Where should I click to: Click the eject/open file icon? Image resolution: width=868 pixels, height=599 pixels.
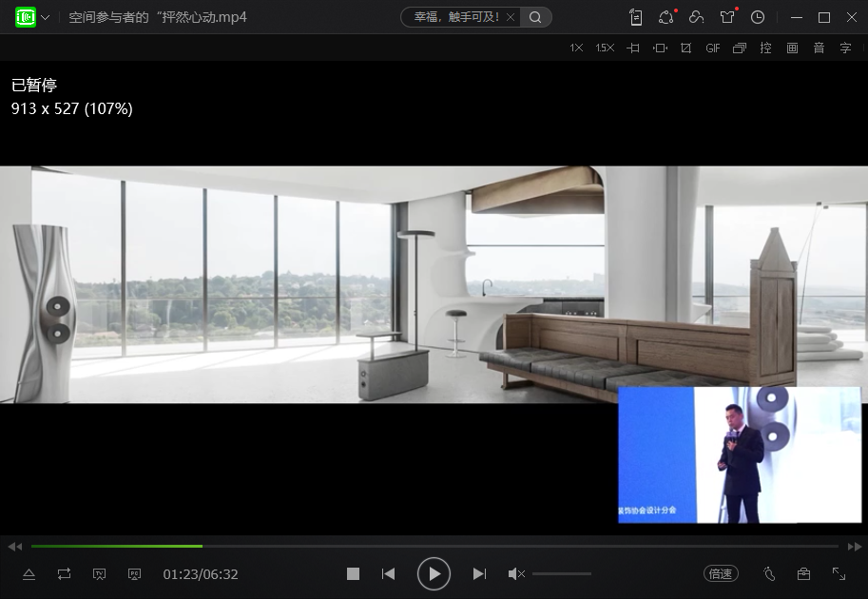(x=29, y=573)
